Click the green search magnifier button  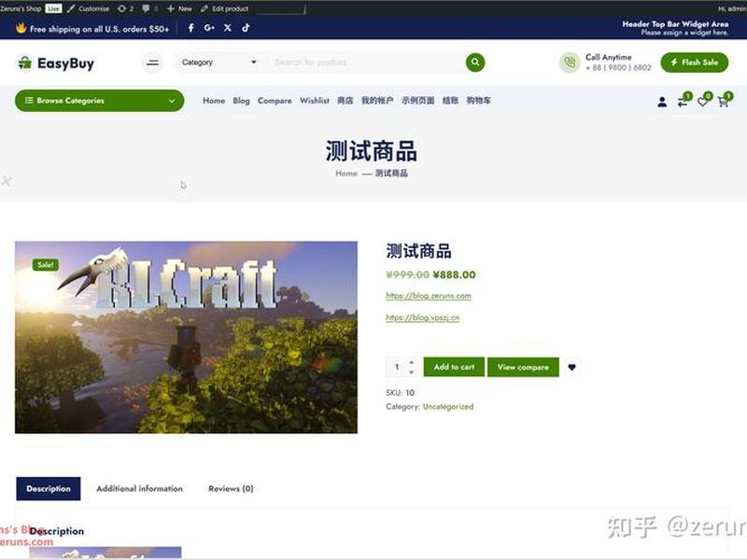[475, 63]
